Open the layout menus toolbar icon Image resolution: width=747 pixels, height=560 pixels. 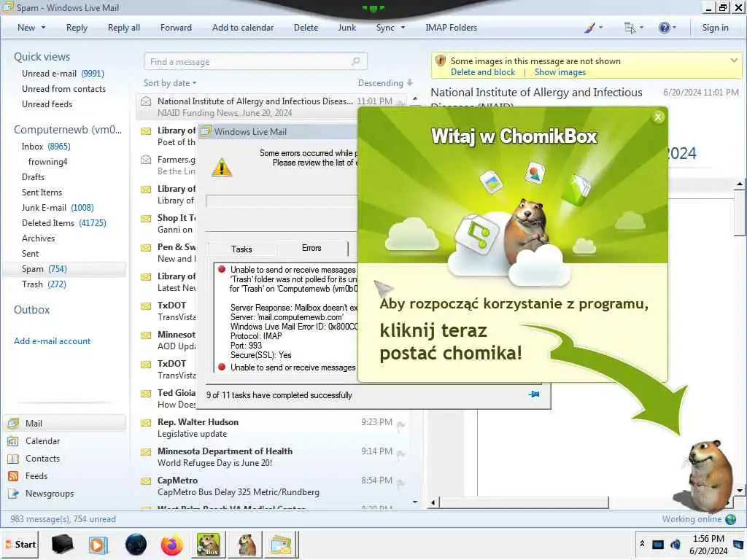pos(630,28)
